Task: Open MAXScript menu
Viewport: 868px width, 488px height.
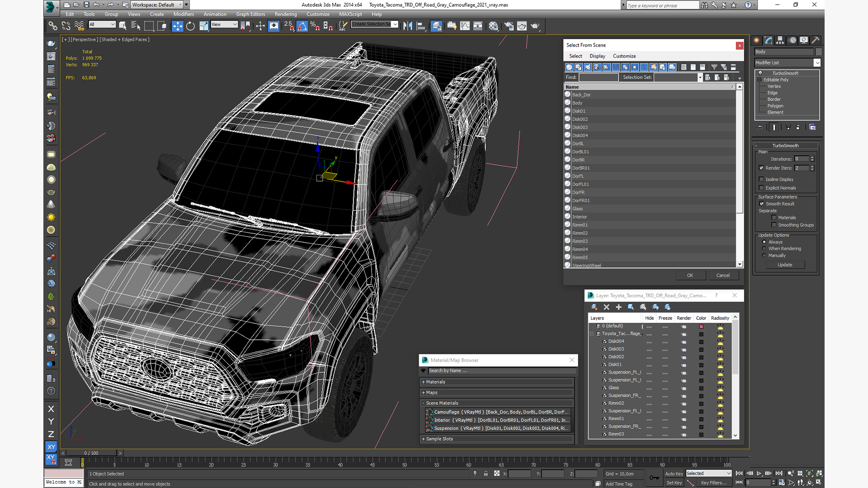Action: point(350,14)
